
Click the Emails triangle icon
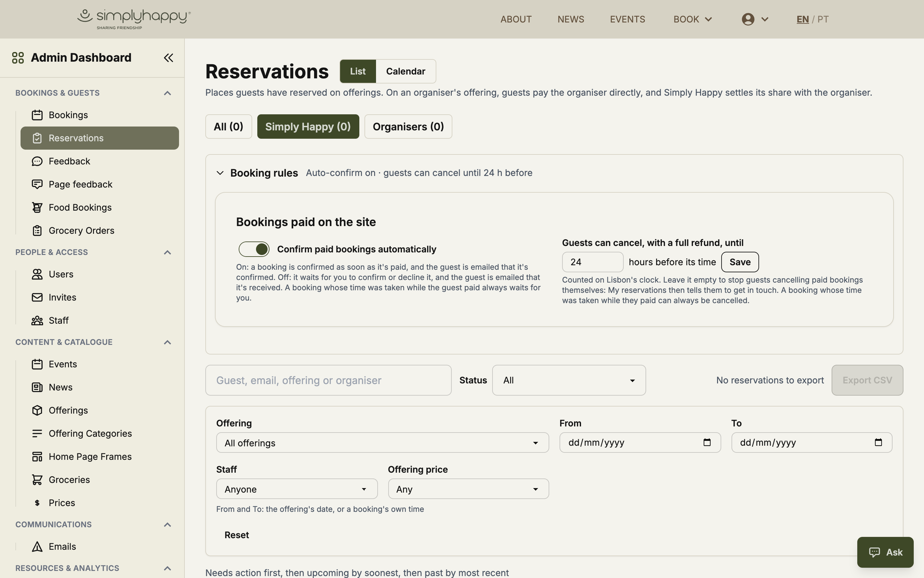coord(37,547)
